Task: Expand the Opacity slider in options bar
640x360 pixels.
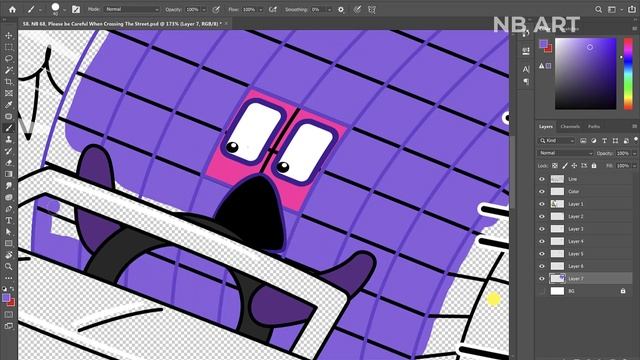Action: [204, 9]
